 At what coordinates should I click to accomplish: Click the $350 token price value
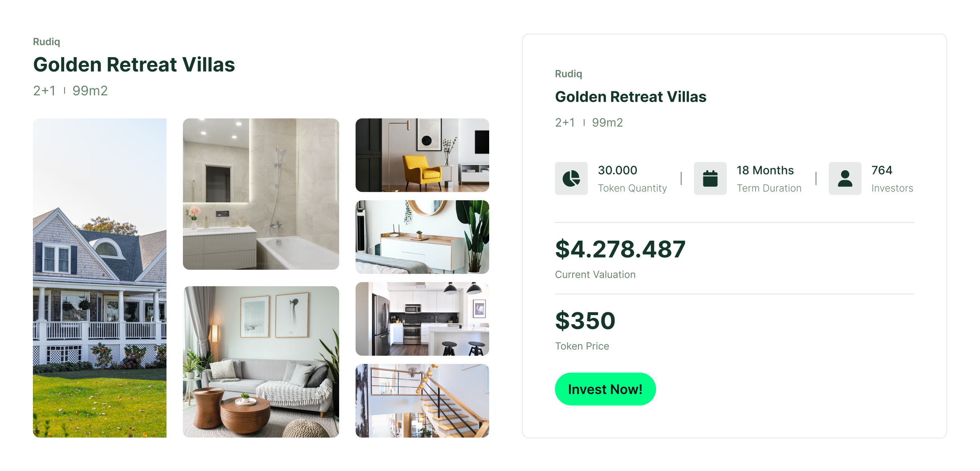[x=585, y=321]
